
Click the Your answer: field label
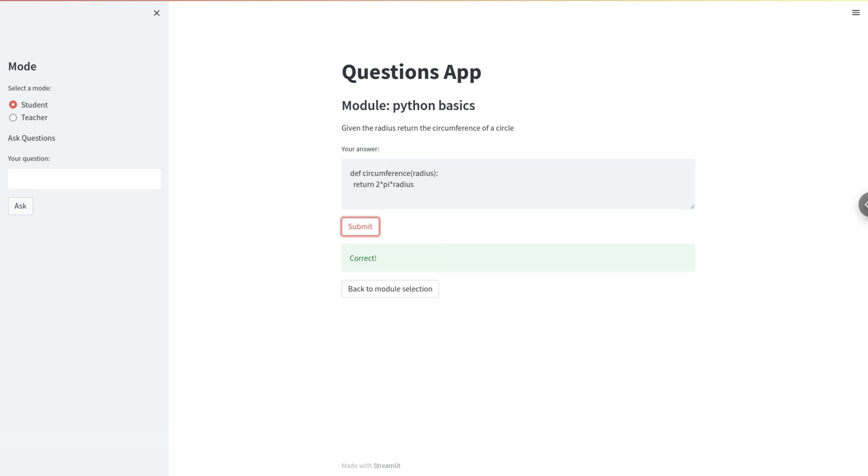point(360,149)
